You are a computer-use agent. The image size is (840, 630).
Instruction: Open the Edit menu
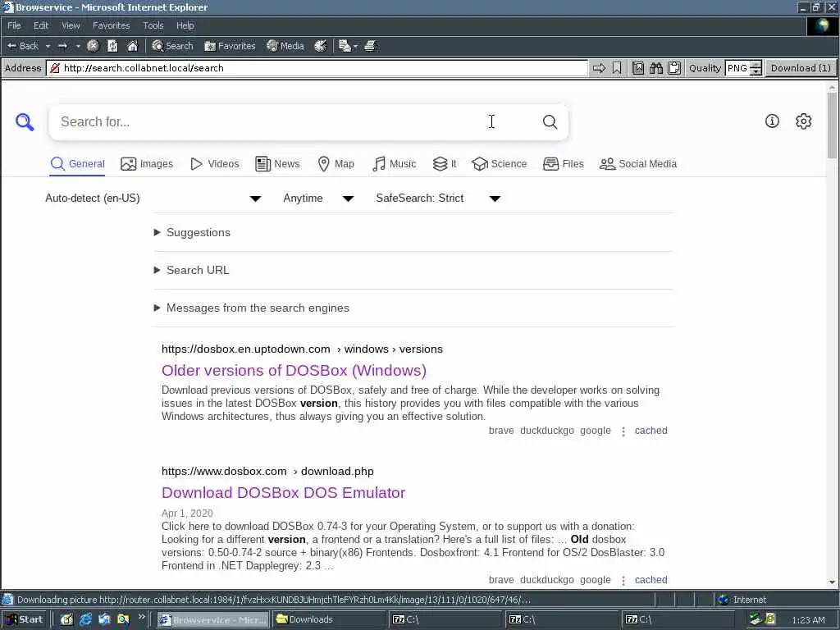click(x=41, y=25)
